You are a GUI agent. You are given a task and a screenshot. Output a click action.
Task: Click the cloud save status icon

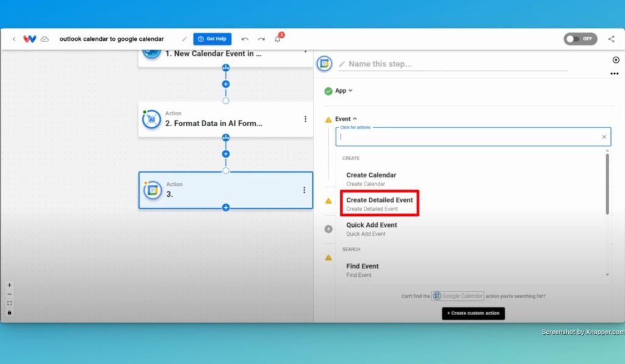click(45, 39)
